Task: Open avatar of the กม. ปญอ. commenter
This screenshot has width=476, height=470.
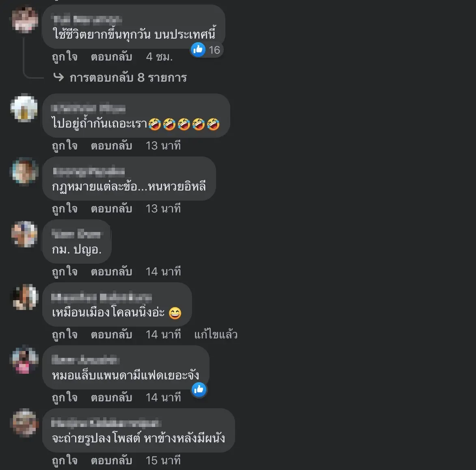Action: (25, 234)
